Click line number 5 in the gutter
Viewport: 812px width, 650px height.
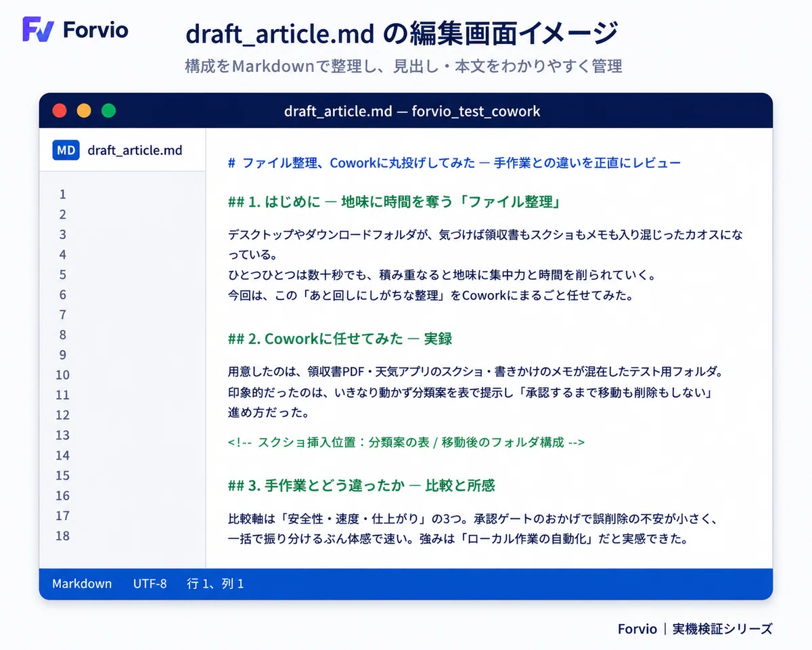(x=63, y=274)
